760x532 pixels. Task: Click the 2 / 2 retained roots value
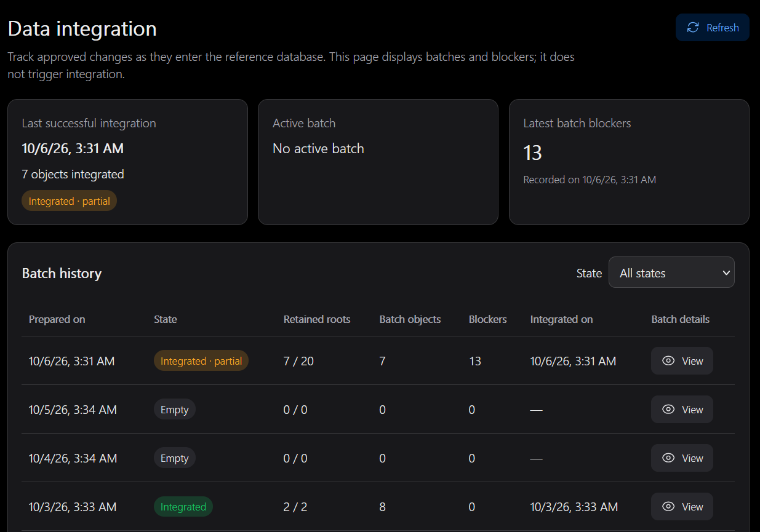click(295, 507)
